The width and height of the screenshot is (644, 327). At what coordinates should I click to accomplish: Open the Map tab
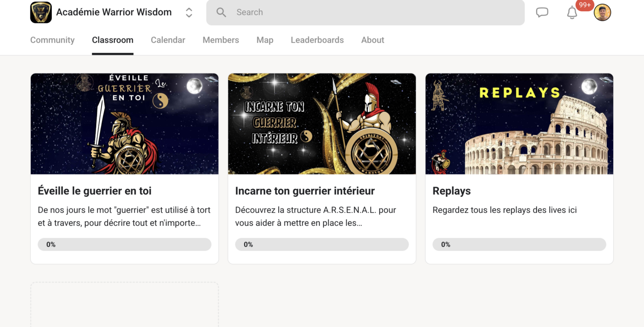265,40
